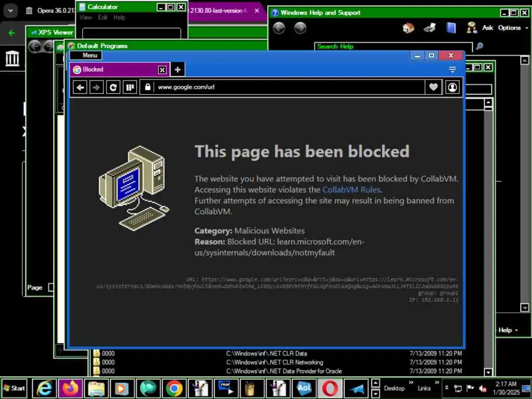The image size is (532, 399).
Task: Open the CollabVM Rules link
Action: [x=351, y=190]
